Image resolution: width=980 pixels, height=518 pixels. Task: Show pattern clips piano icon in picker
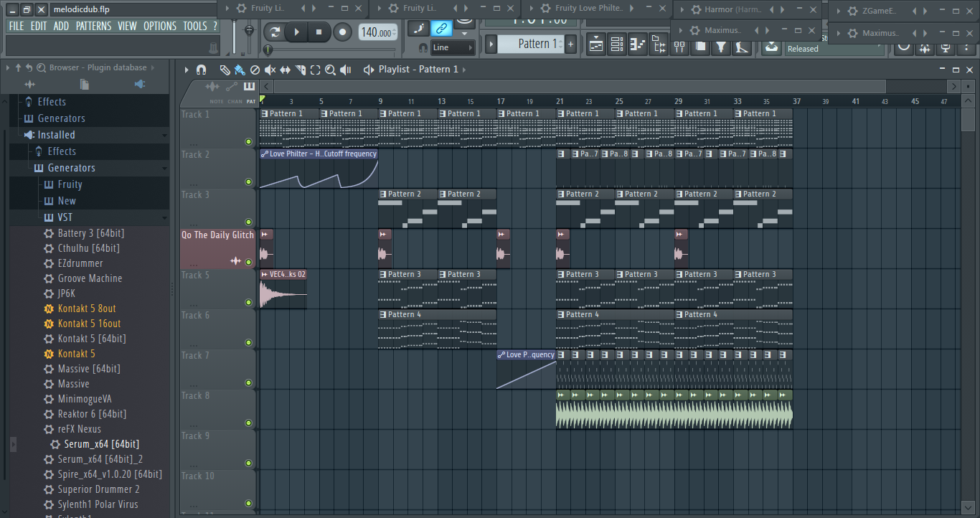point(249,86)
